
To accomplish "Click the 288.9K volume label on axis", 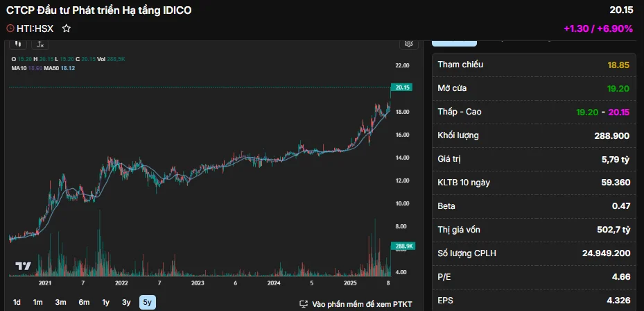I will tap(403, 246).
